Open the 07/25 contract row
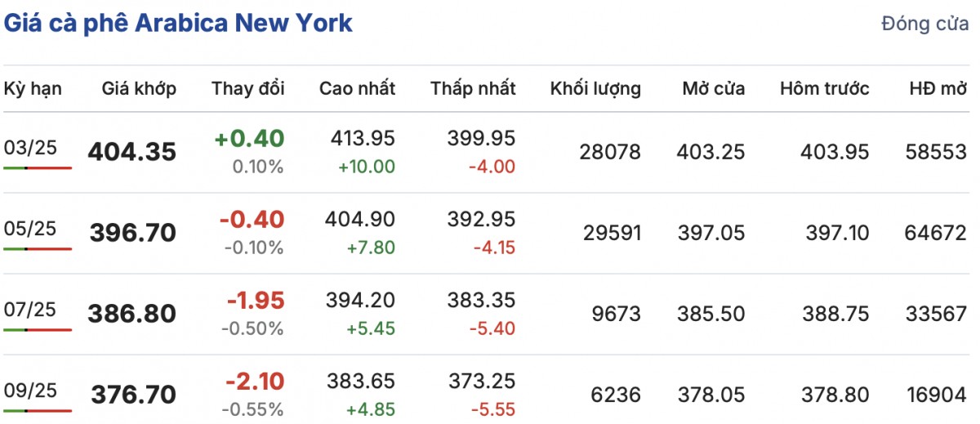 click(x=29, y=309)
